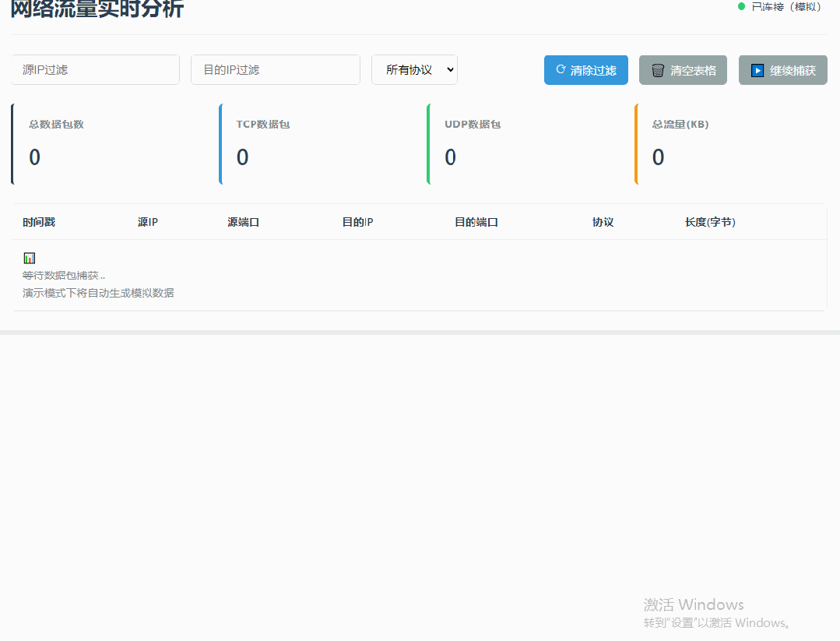
Task: Focus the 目的IP过滤 input field
Action: pyautogui.click(x=275, y=70)
